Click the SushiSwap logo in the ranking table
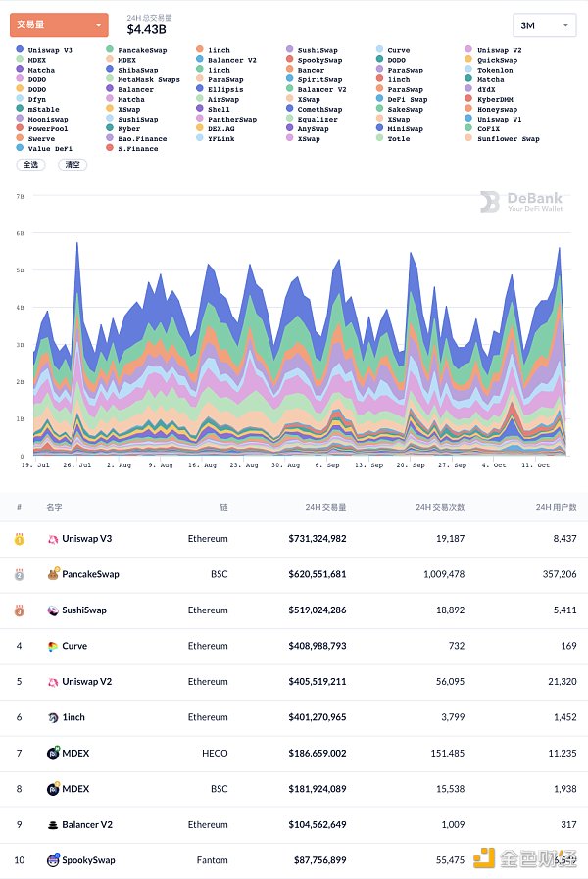Image resolution: width=588 pixels, height=879 pixels. point(53,610)
